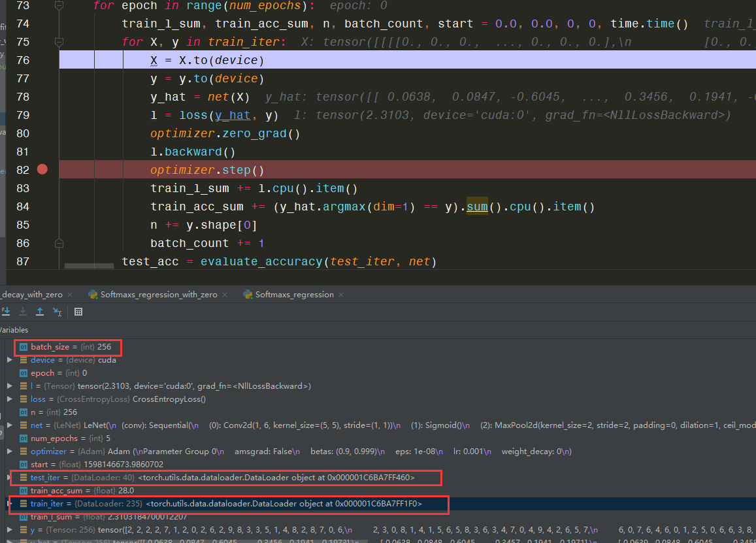Click line number 79 in gutter

click(x=23, y=115)
